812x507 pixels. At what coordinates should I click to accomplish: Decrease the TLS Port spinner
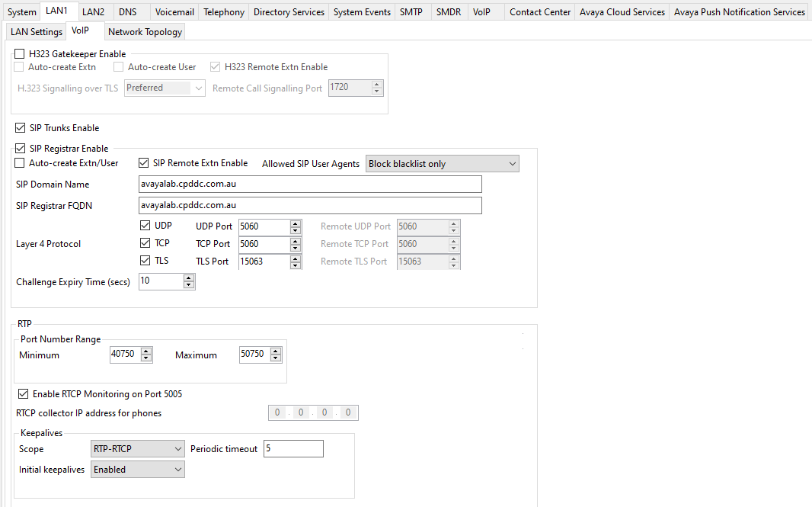tap(296, 266)
